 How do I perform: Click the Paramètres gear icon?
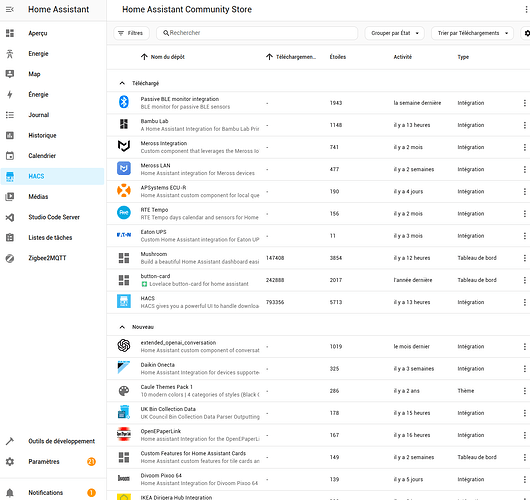tap(10, 461)
